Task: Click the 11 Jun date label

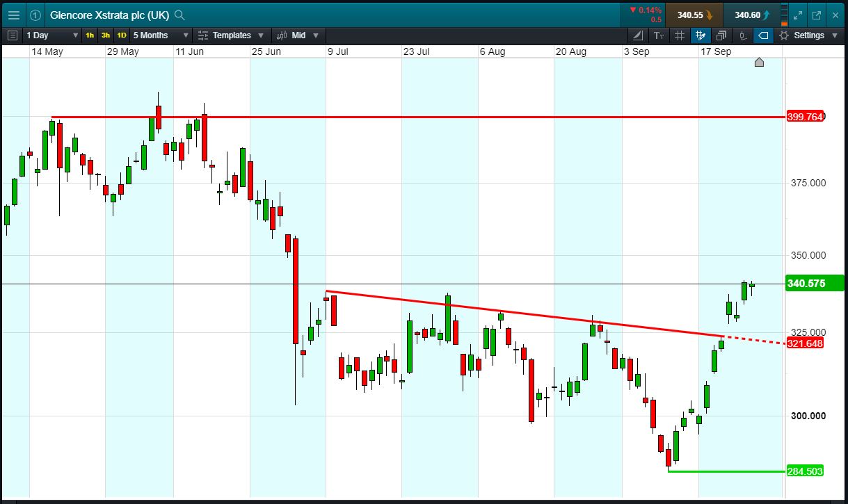Action: [190, 52]
